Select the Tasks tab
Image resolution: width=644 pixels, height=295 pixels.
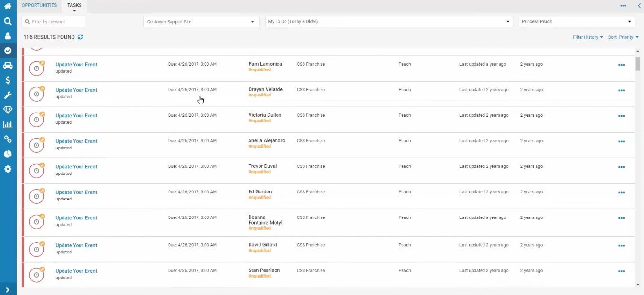pyautogui.click(x=74, y=6)
